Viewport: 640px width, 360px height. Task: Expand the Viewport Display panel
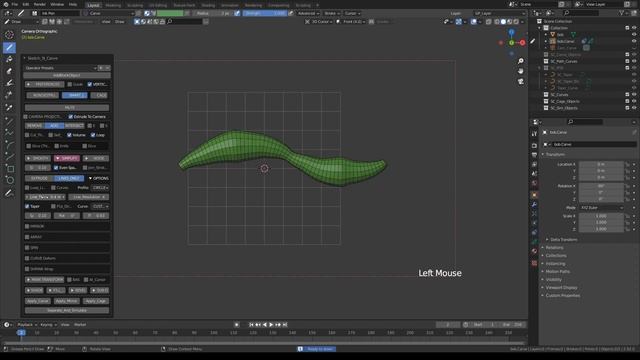pyautogui.click(x=562, y=287)
